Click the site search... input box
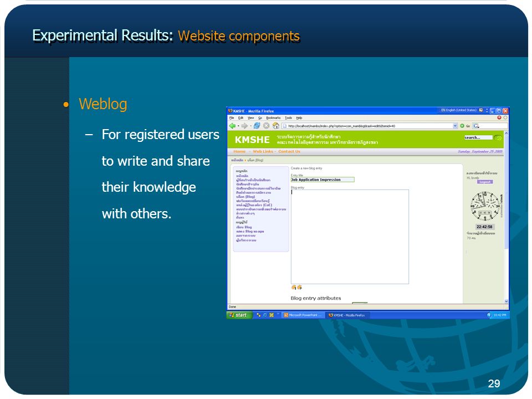This screenshot has height=399, width=532. (478, 138)
